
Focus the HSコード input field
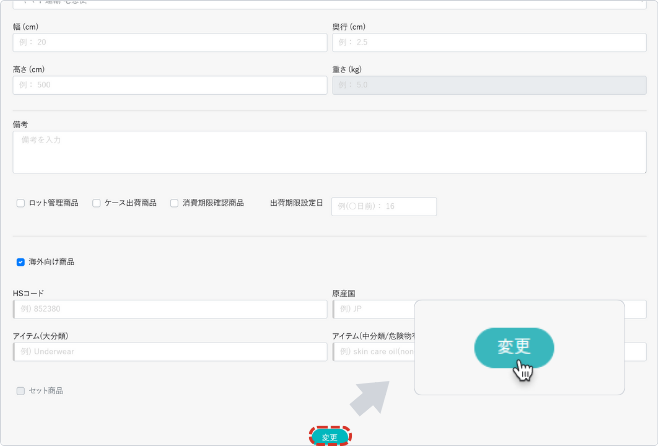tap(170, 309)
